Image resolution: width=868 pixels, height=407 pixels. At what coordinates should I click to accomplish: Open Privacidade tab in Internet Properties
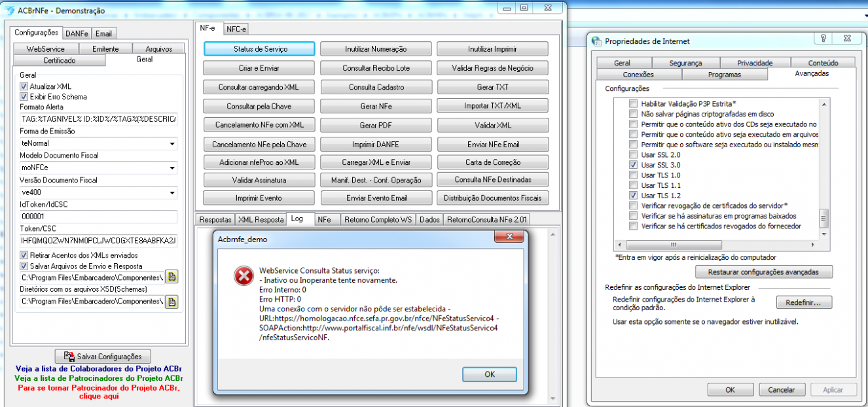click(755, 63)
